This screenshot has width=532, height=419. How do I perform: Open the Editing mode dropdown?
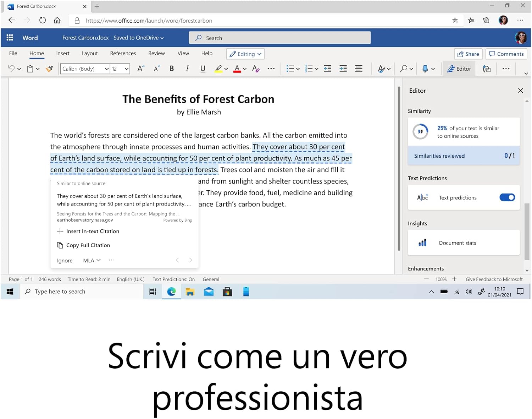[x=245, y=54]
